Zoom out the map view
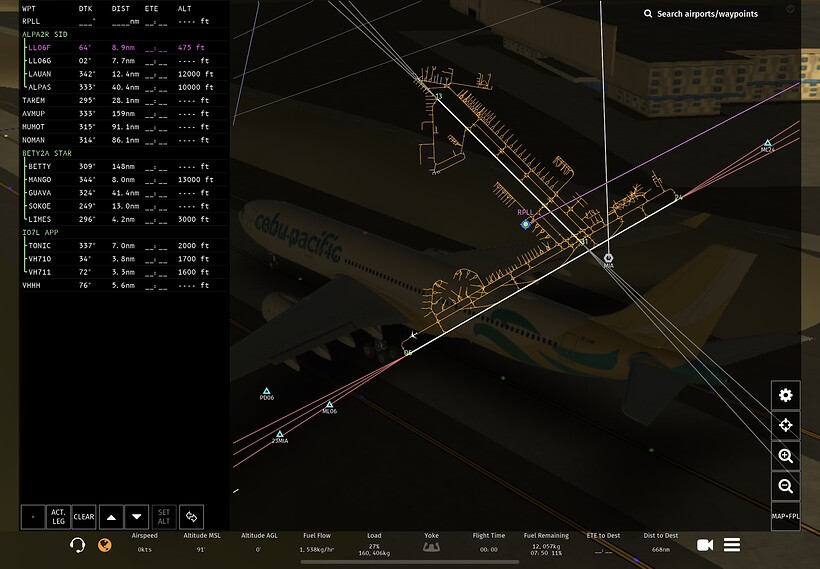 [785, 486]
